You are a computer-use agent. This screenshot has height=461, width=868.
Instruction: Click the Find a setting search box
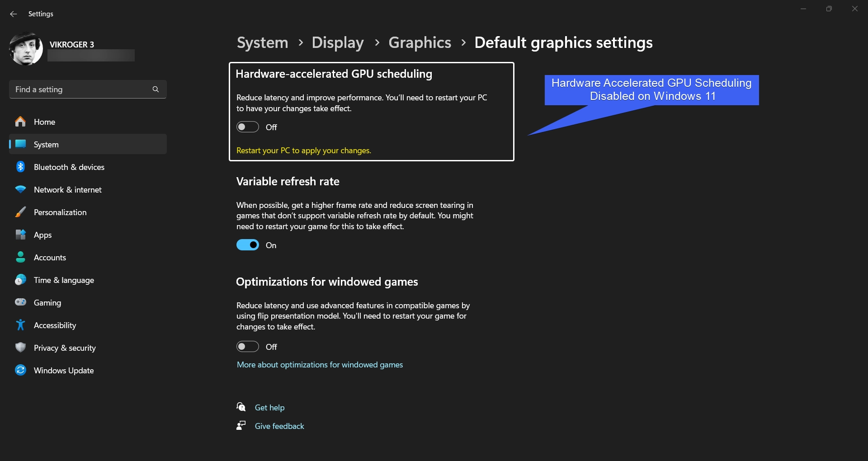click(x=88, y=89)
